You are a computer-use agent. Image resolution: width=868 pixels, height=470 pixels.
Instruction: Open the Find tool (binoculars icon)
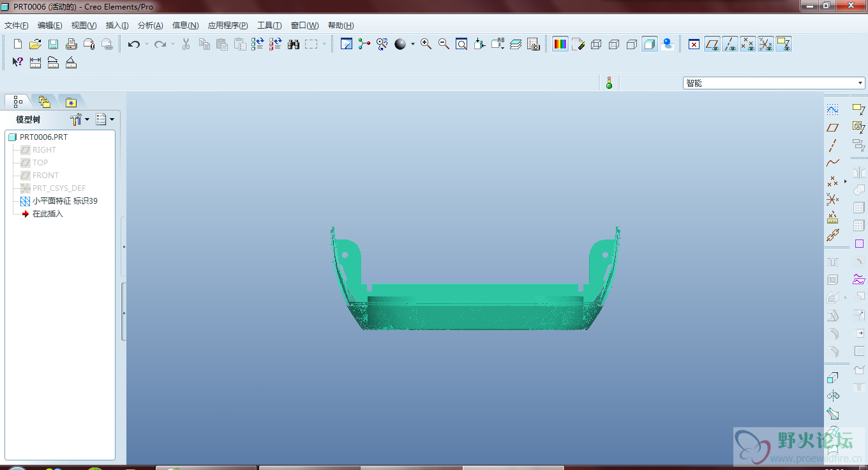coord(294,44)
